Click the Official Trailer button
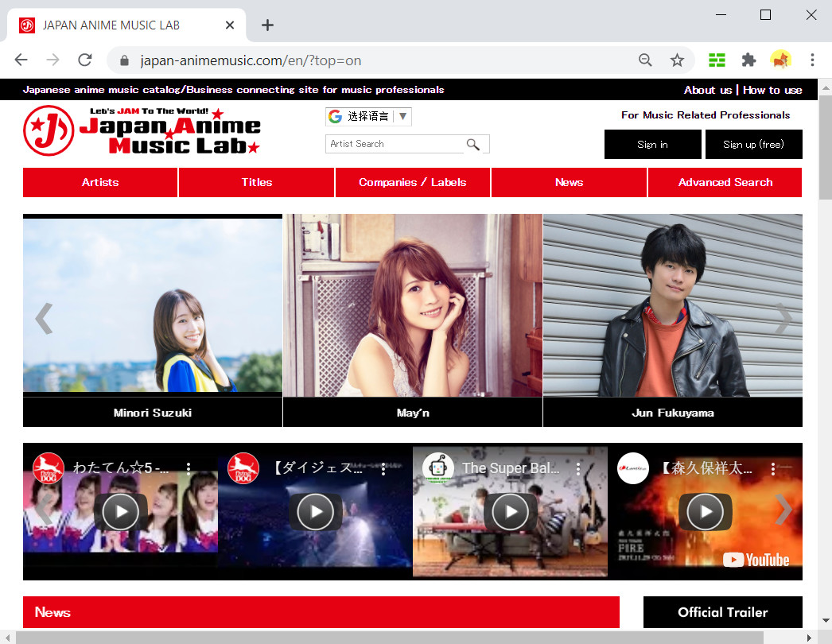The width and height of the screenshot is (832, 644). [722, 612]
